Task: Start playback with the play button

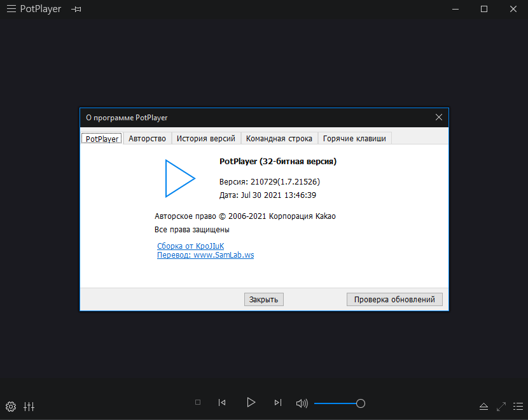Action: pyautogui.click(x=251, y=402)
